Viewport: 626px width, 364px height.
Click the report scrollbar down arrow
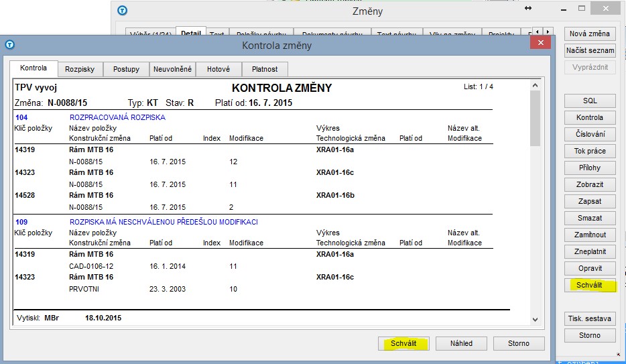534,320
